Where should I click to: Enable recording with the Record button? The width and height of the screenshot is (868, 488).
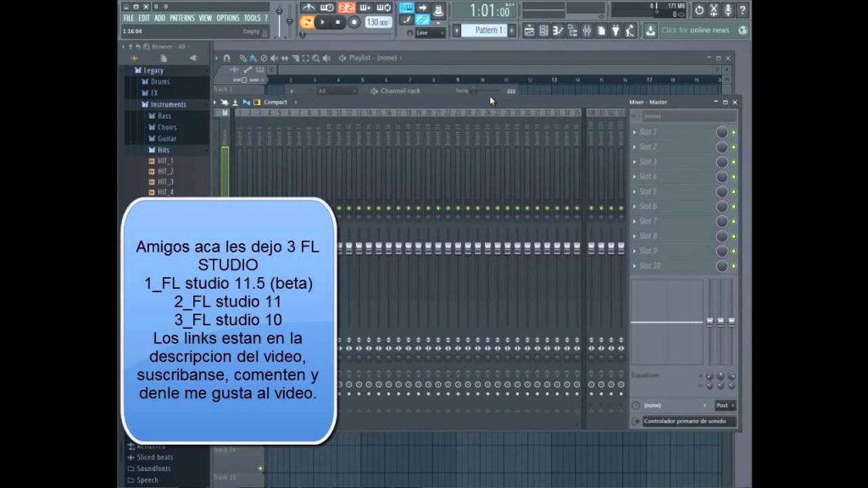pyautogui.click(x=355, y=21)
